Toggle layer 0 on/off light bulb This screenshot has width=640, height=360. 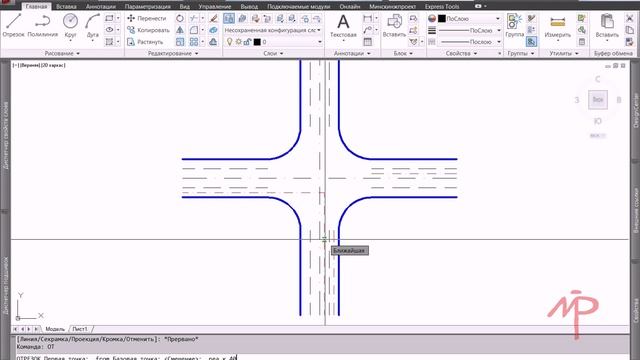229,42
